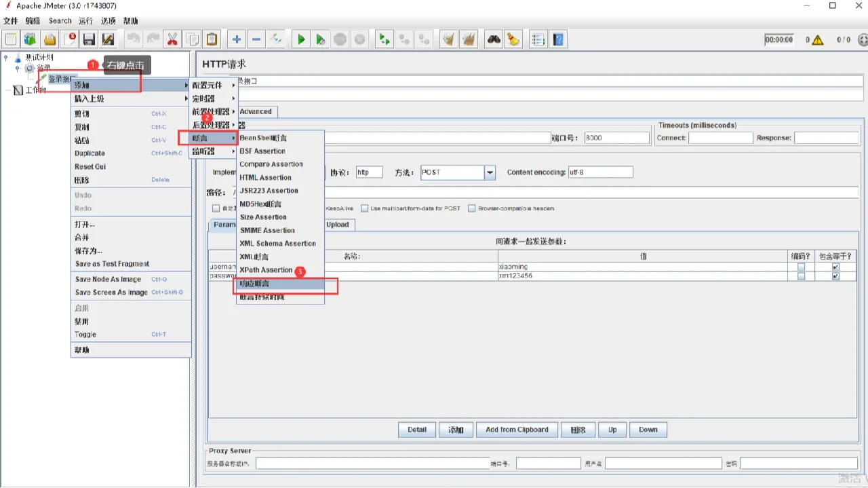
Task: Click the Search binoculars icon
Action: tap(494, 39)
